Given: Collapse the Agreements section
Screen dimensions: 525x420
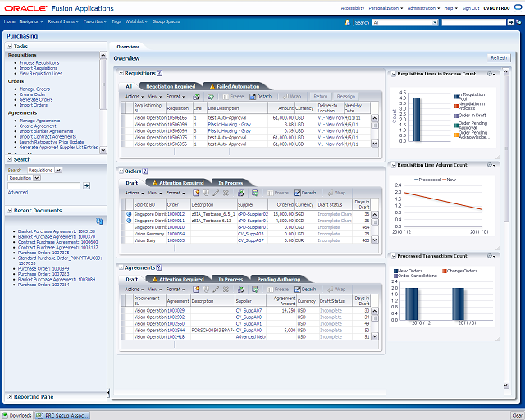Looking at the screenshot, I should (121, 267).
